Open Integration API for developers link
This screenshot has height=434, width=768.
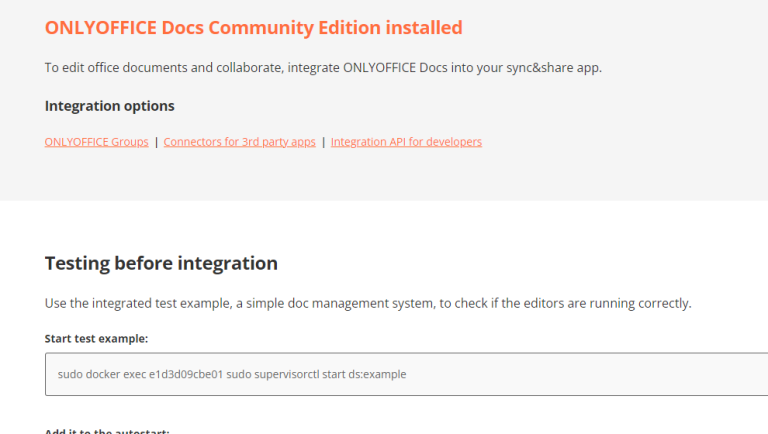coord(406,142)
